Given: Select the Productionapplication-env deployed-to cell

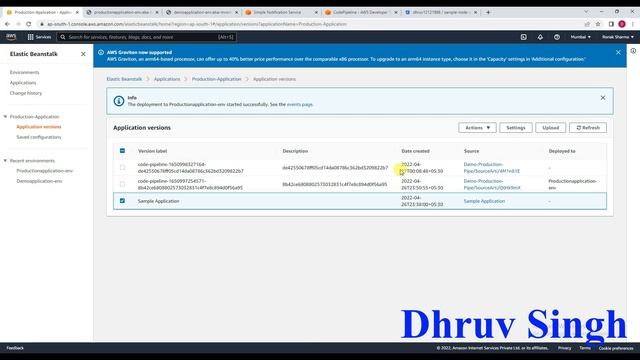Looking at the screenshot, I should (572, 184).
